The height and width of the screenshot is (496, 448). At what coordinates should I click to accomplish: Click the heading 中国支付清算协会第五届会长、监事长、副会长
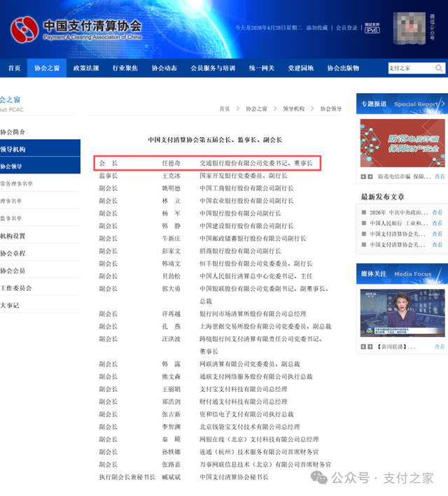coord(215,140)
